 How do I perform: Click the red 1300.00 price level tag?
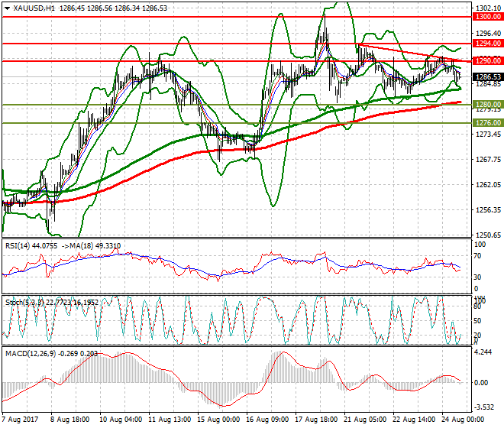(x=486, y=16)
